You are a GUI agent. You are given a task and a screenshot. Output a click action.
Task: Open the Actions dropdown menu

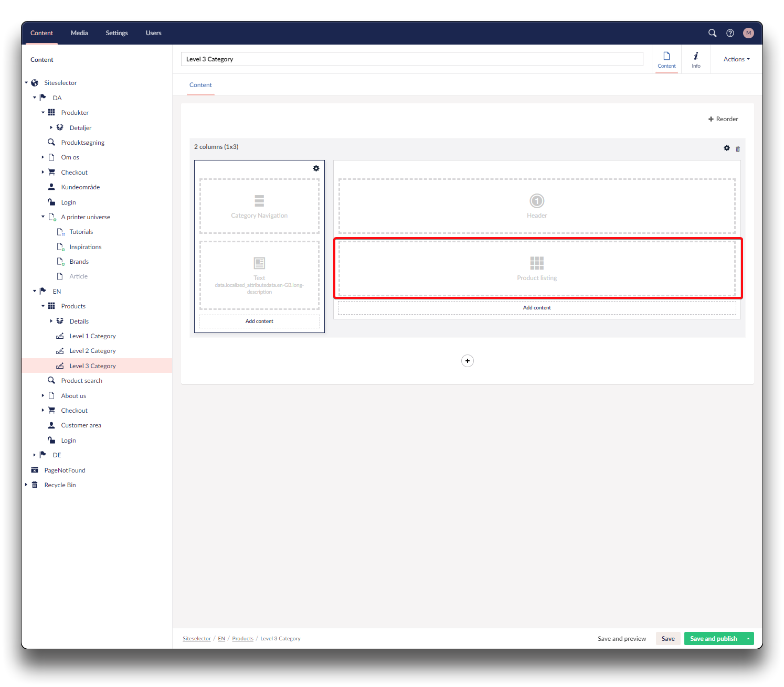point(736,59)
